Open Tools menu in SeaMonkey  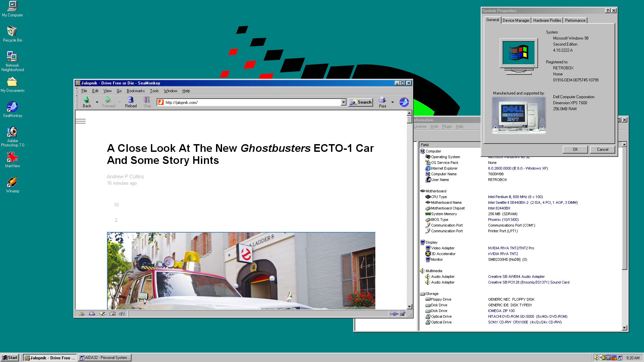click(x=154, y=91)
